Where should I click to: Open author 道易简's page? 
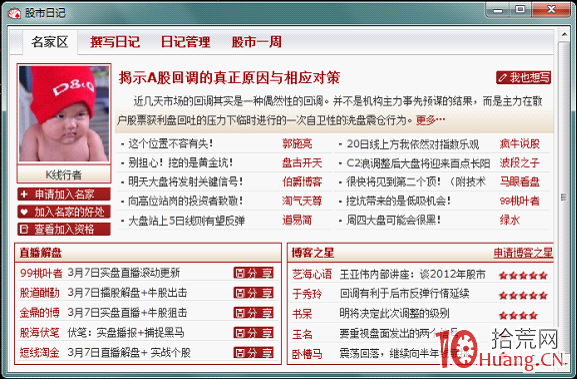click(297, 220)
